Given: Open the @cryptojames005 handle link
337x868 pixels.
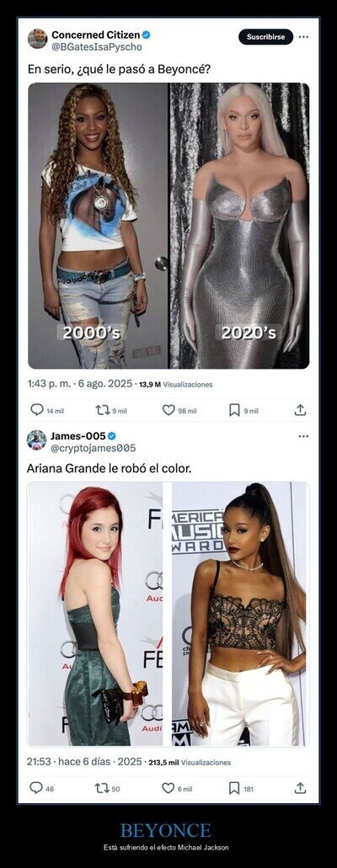Looking at the screenshot, I should click(x=94, y=448).
